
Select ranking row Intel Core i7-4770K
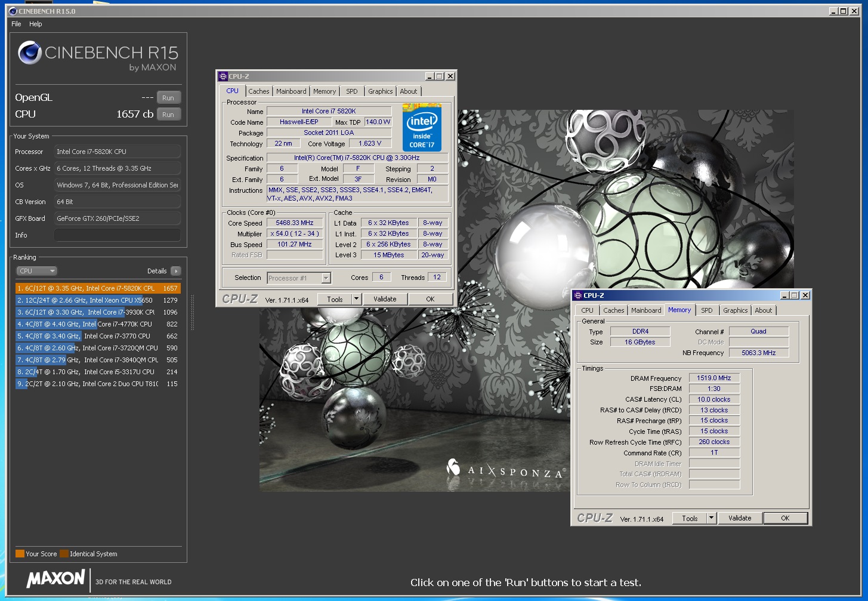pyautogui.click(x=98, y=324)
